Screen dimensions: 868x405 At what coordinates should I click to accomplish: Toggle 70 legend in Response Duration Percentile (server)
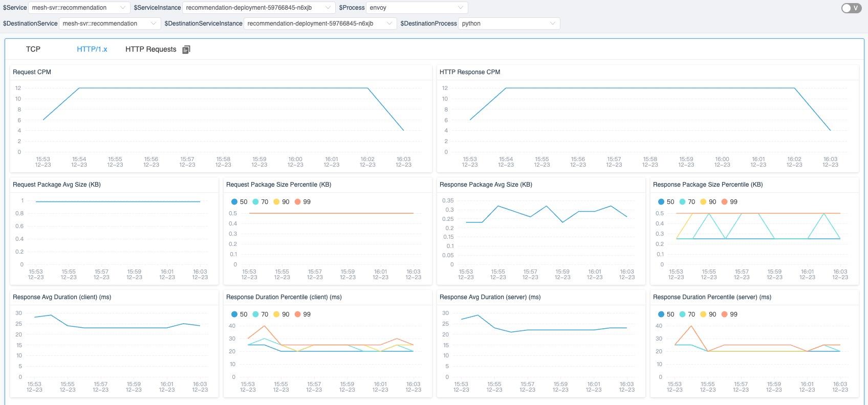687,314
